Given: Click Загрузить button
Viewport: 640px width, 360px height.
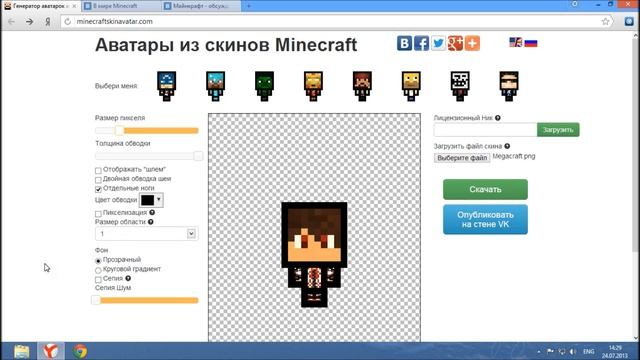Looking at the screenshot, I should click(x=558, y=130).
